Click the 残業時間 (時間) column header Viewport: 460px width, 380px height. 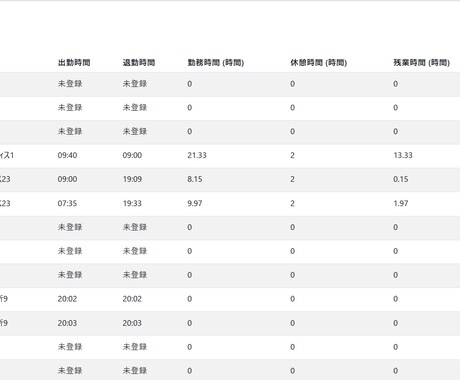coord(422,63)
